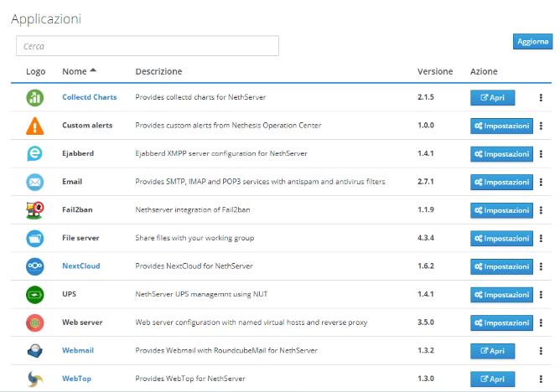
Task: Click the Web server globe logo
Action: coord(35,322)
